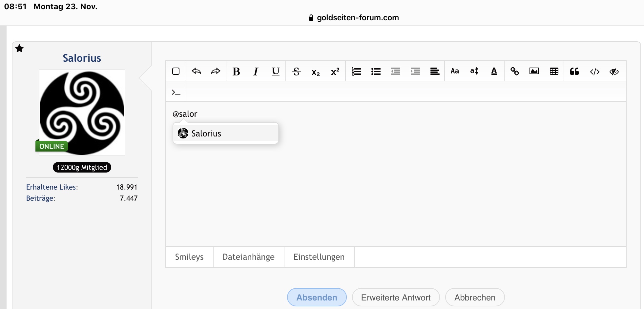This screenshot has height=309, width=644.
Task: Toggle editor source view square icon
Action: [x=176, y=71]
